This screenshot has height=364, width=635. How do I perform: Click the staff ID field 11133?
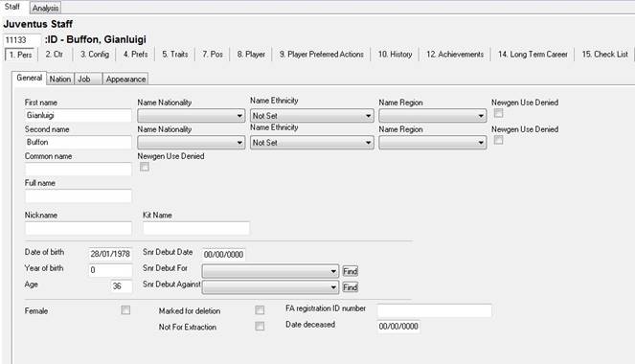pos(22,40)
